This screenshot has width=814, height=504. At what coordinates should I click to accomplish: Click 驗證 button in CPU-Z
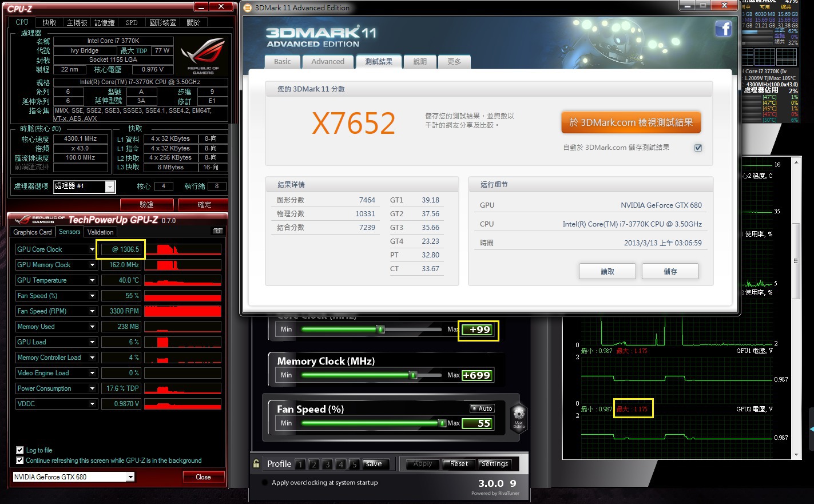click(146, 204)
